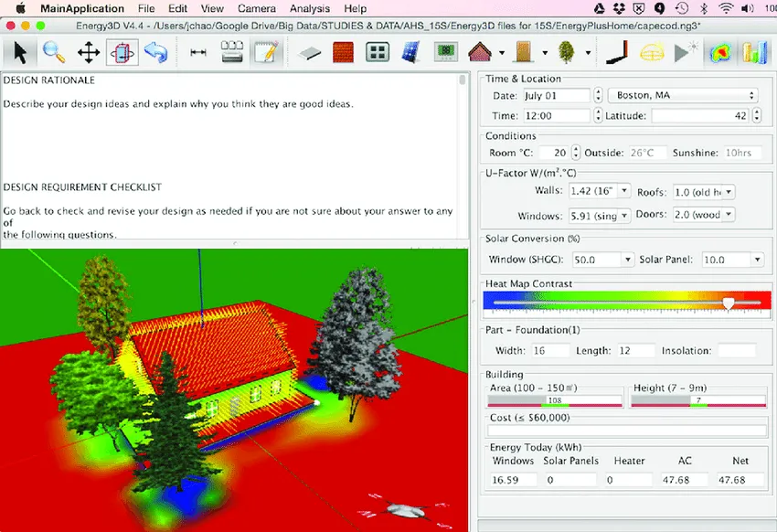Viewport: 777px width, 532px height.
Task: Open the door options dropdown arrow
Action: click(545, 53)
